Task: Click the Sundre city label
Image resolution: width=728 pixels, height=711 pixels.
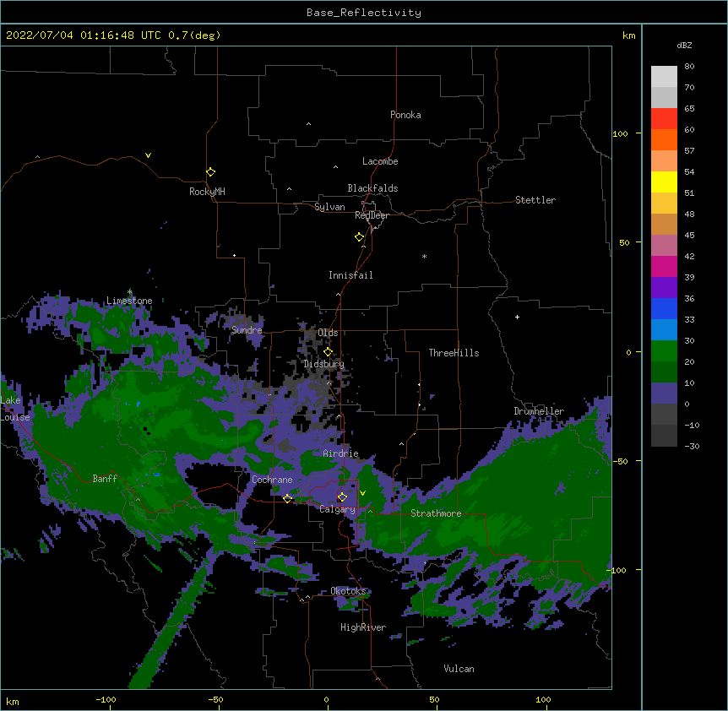Action: 247,330
